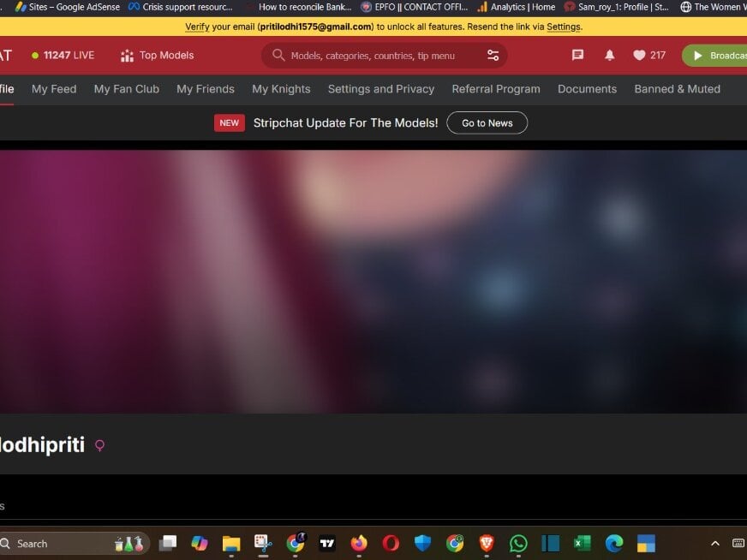This screenshot has width=747, height=560.
Task: Open the Settings and Privacy tab
Action: click(x=380, y=89)
